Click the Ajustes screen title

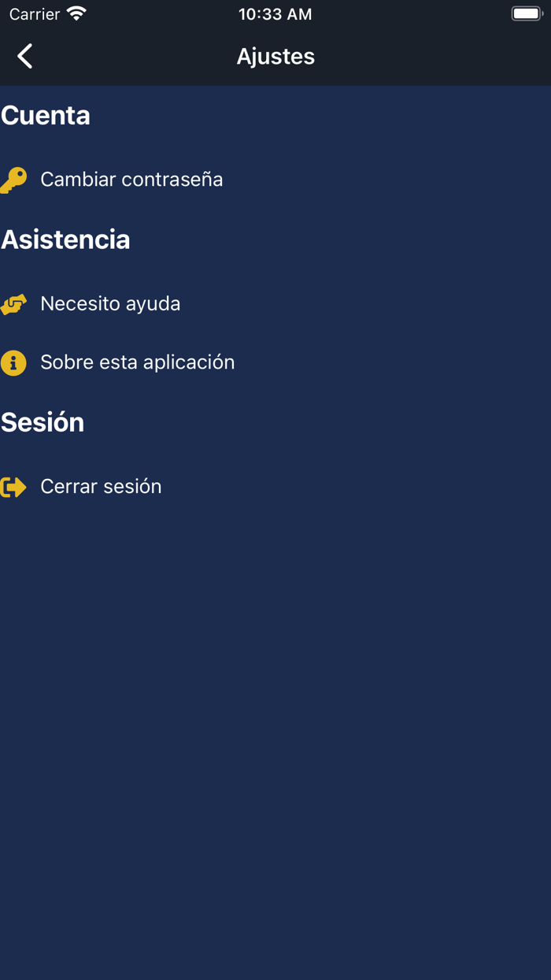click(x=275, y=57)
